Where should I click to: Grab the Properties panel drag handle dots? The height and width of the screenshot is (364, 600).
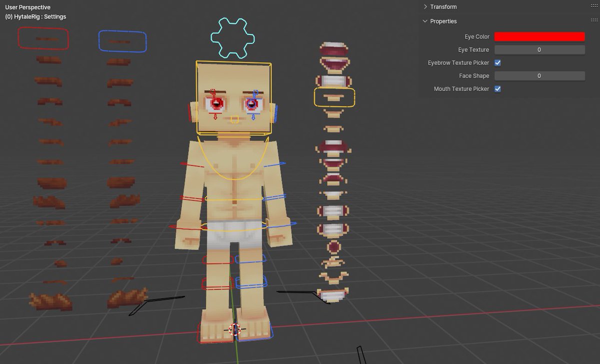(x=593, y=21)
